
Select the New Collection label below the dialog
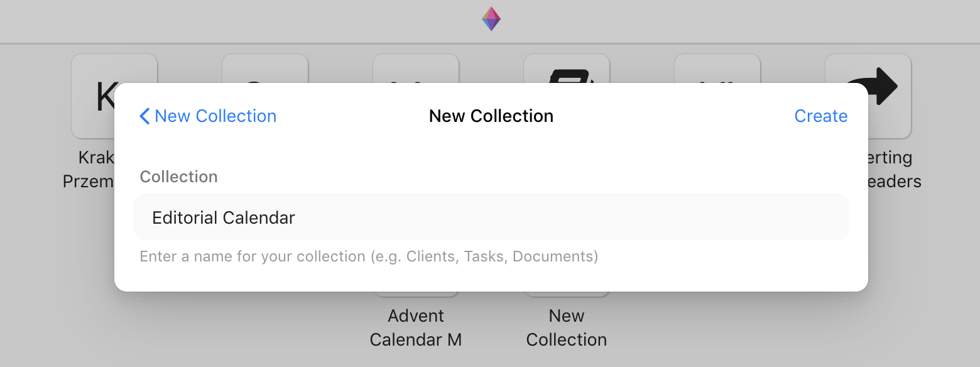(567, 327)
